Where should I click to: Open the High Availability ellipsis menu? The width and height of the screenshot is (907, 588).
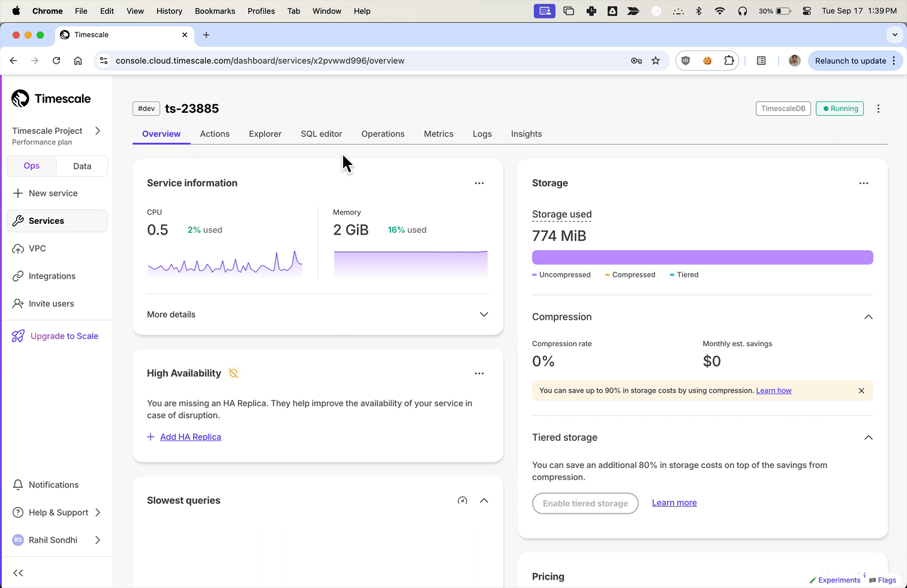(x=479, y=373)
